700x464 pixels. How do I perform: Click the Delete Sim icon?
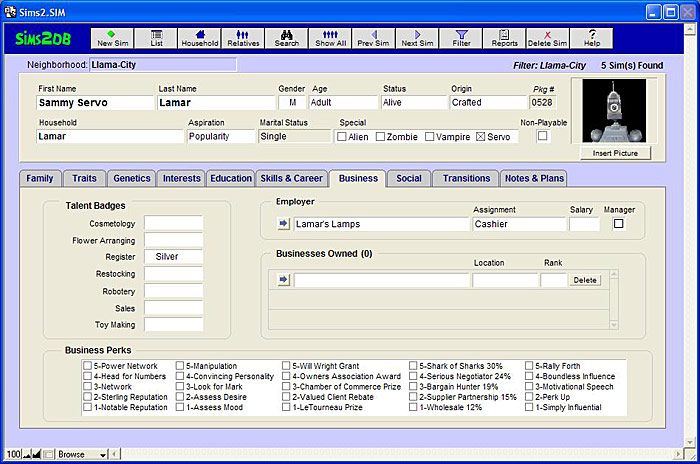coord(547,38)
